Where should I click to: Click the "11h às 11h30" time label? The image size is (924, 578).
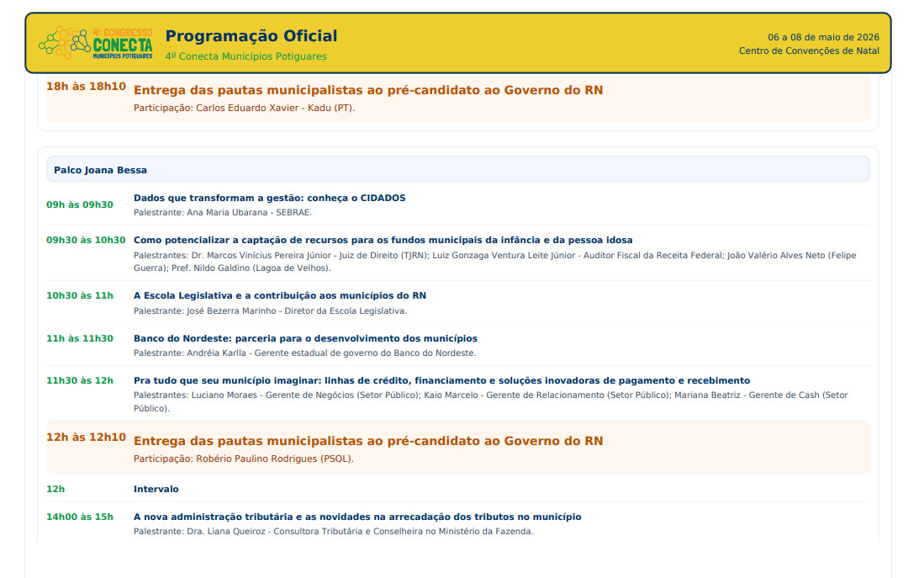click(80, 338)
